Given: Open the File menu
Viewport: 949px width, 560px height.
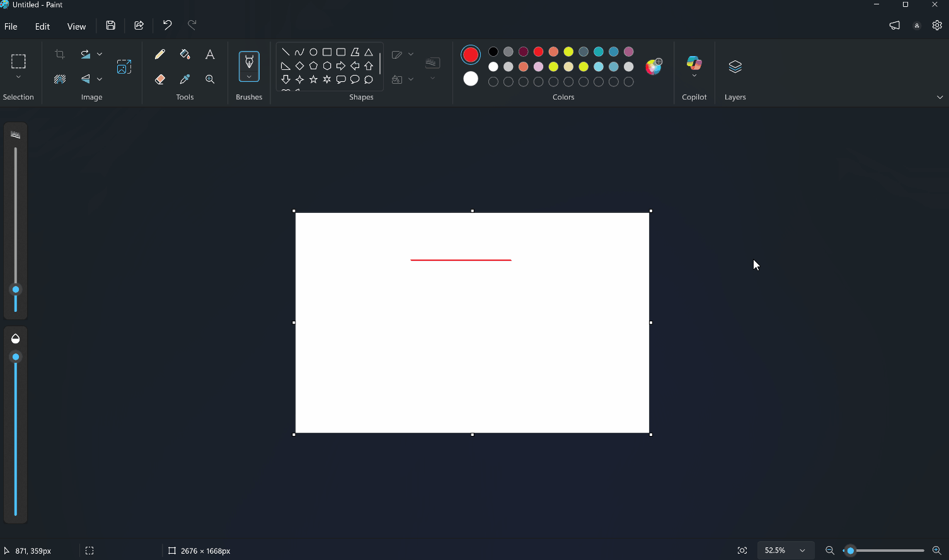Looking at the screenshot, I should (11, 26).
